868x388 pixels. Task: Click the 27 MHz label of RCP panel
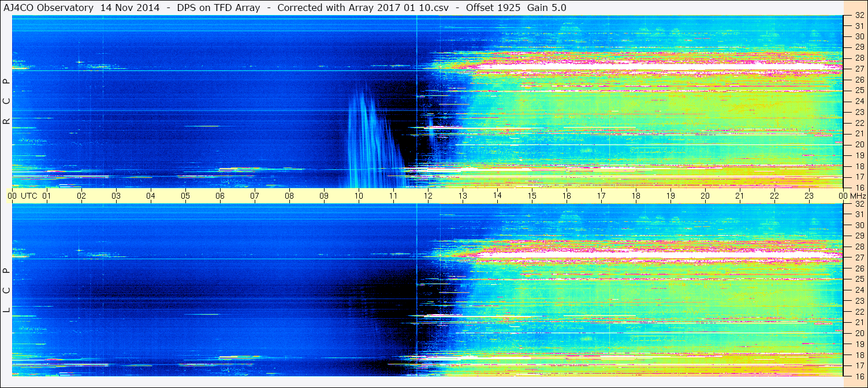pyautogui.click(x=859, y=68)
